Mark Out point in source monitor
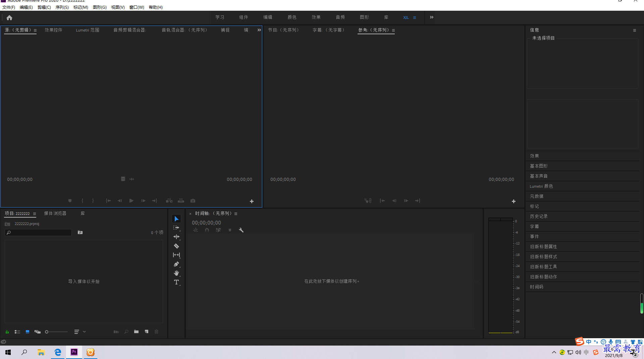Viewport: 644px width, 359px height. coord(93,201)
